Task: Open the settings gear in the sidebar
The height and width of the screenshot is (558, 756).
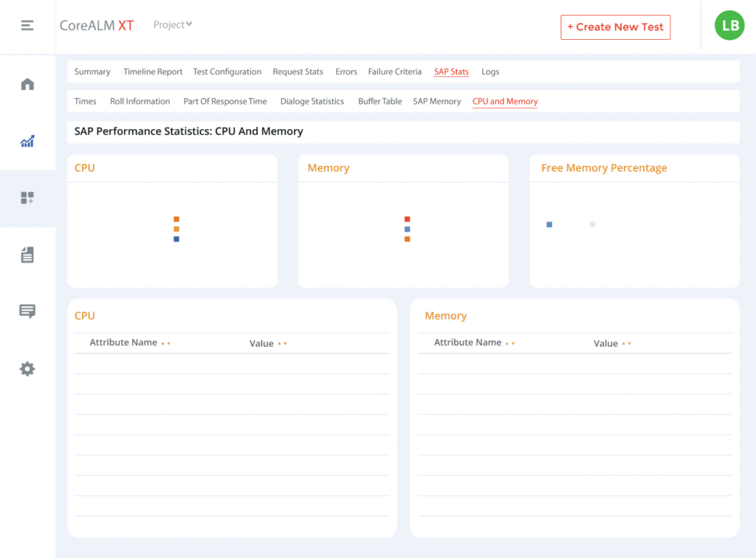Action: 27,369
